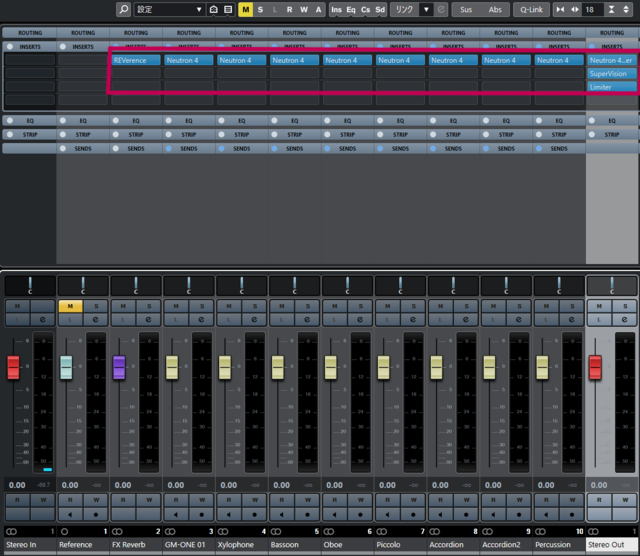Expand the Stereo Out STRIP rack
This screenshot has width=640, height=556.
tap(612, 134)
